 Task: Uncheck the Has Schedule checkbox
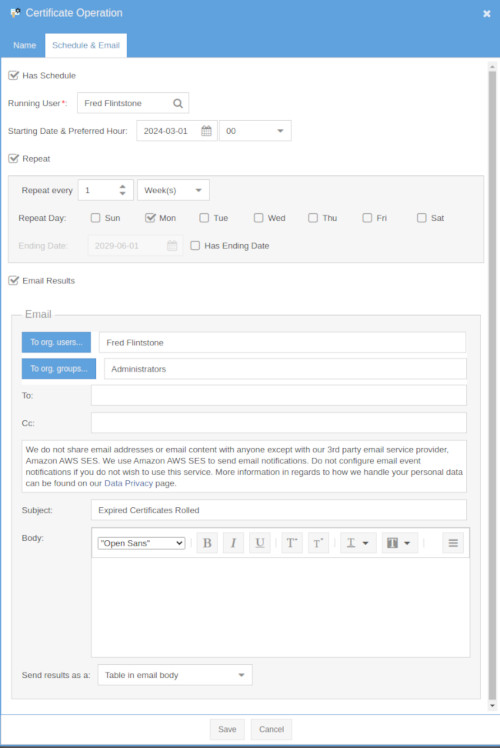(x=13, y=75)
